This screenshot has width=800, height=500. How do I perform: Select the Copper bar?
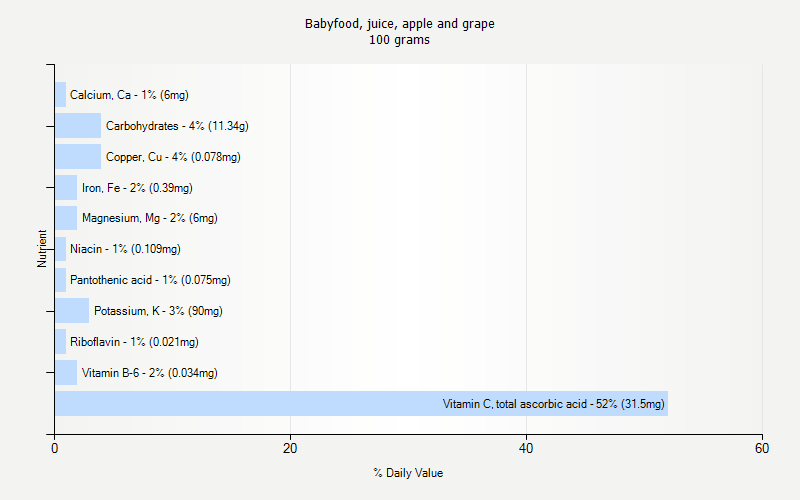pyautogui.click(x=78, y=157)
